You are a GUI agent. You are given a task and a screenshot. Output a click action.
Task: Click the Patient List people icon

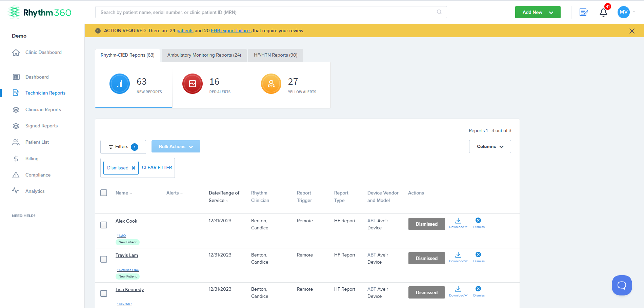(x=16, y=142)
